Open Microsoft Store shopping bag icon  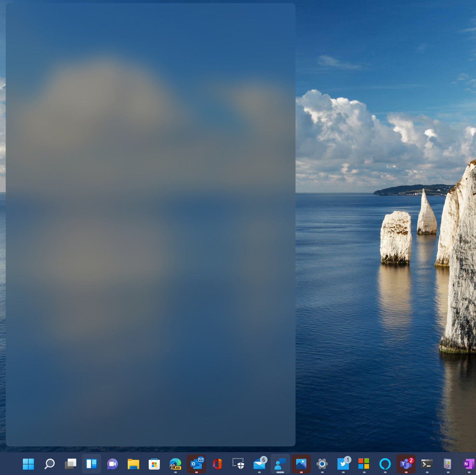154,464
